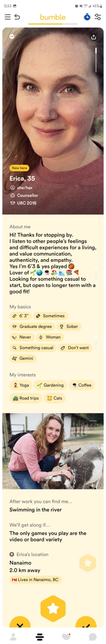
Task: Tap the undo backtrack arrow
Action: (x=17, y=17)
